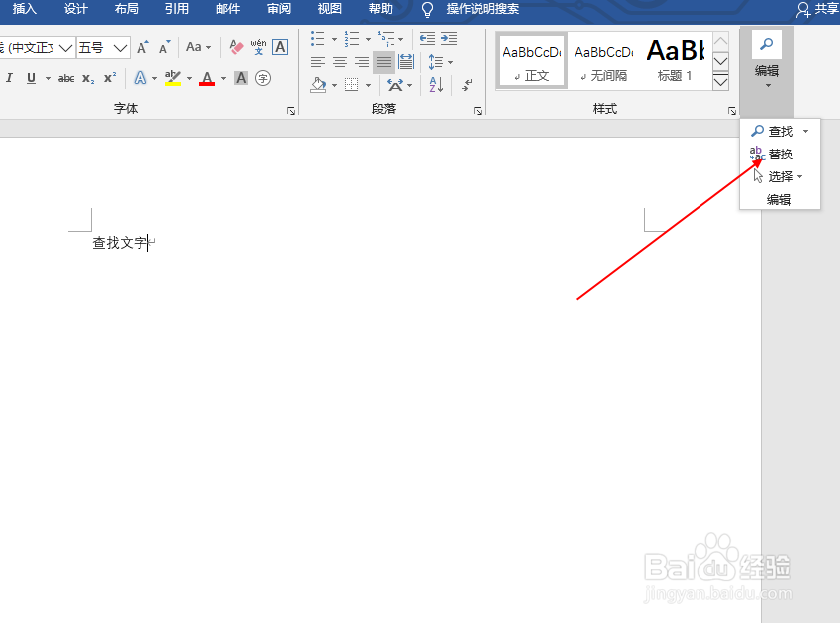The height and width of the screenshot is (623, 840).
Task: Toggle character shading icon
Action: point(241,78)
